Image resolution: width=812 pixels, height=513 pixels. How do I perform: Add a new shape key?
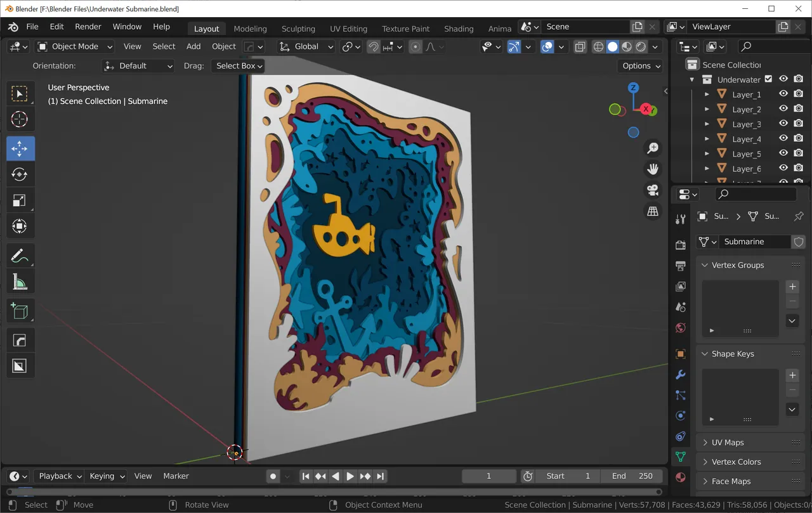coord(792,375)
